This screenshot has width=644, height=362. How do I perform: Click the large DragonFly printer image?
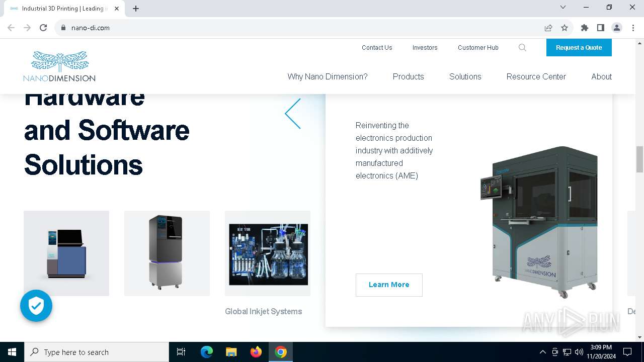point(539,221)
